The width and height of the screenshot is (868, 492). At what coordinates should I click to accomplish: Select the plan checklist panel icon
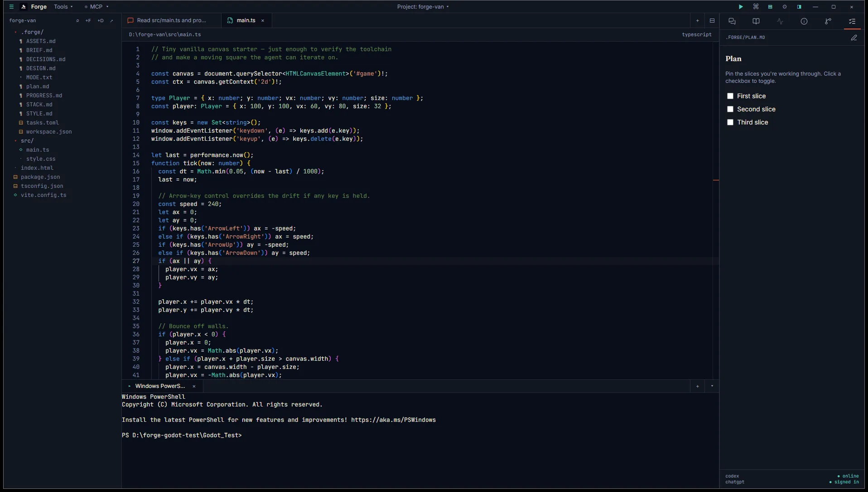(852, 21)
